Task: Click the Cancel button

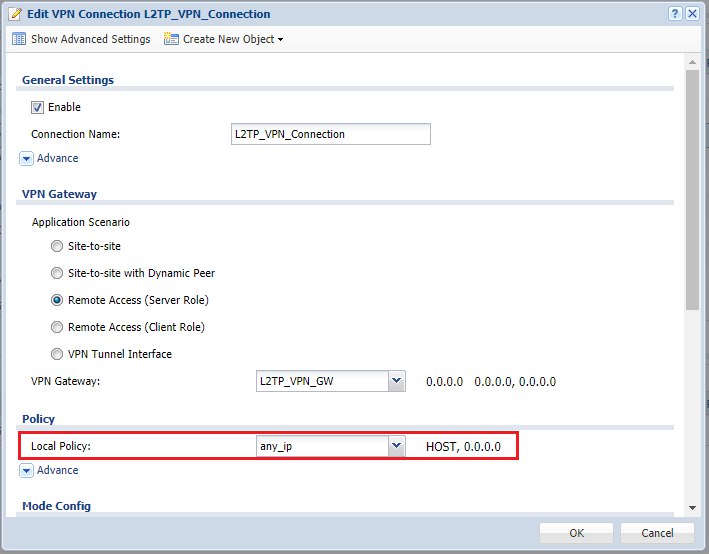Action: click(x=657, y=533)
